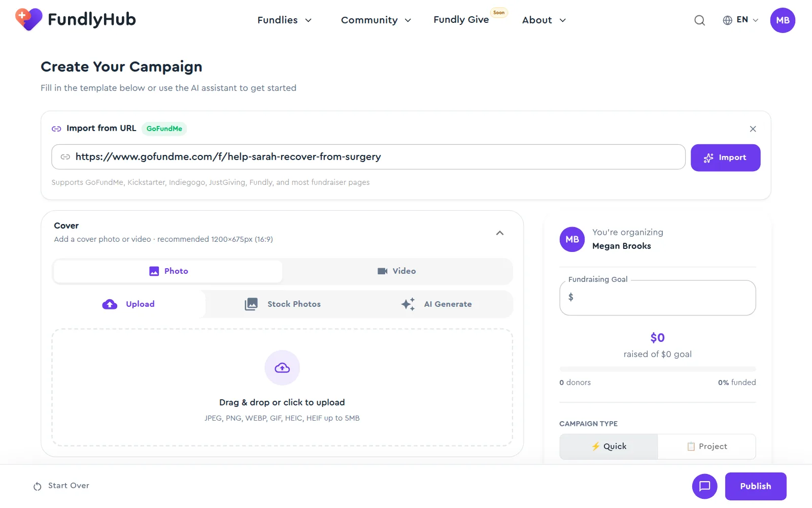812x508 pixels.
Task: Choose Quick campaign type
Action: pyautogui.click(x=608, y=447)
